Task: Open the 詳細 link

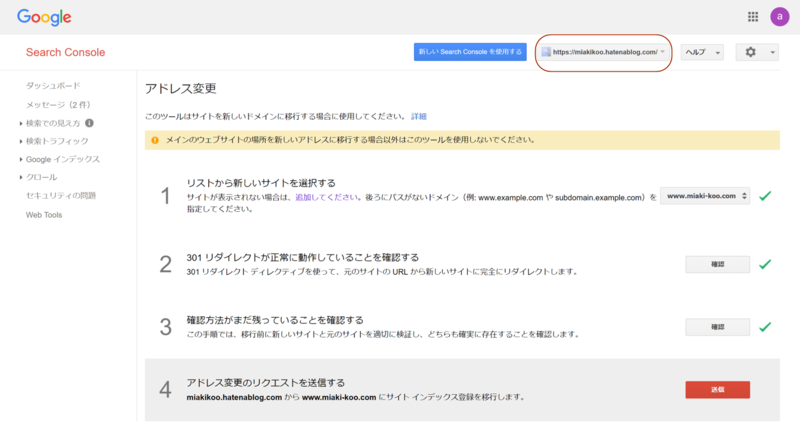Action: (419, 116)
